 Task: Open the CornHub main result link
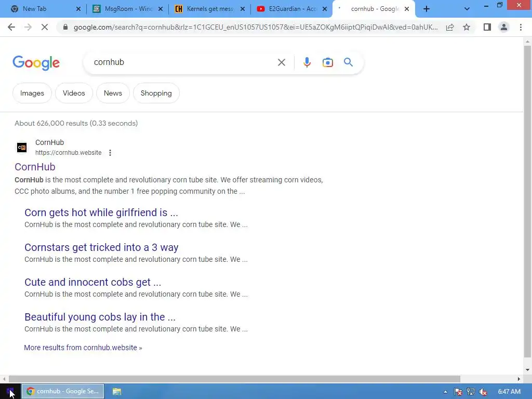point(35,167)
